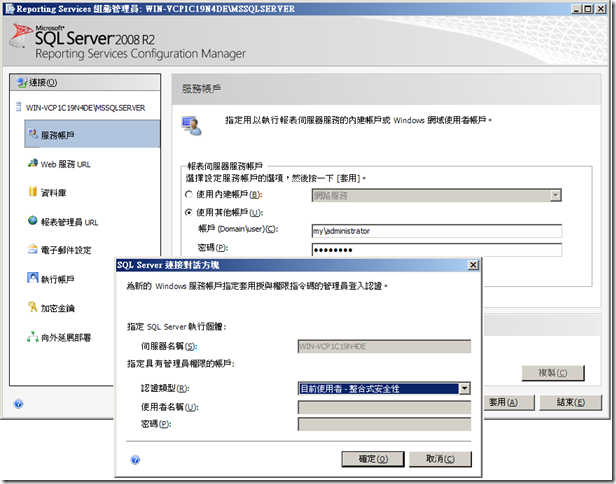Screen dimensions: 616x484
Task: Close the Reporting Services configuration window
Action: click(x=601, y=9)
